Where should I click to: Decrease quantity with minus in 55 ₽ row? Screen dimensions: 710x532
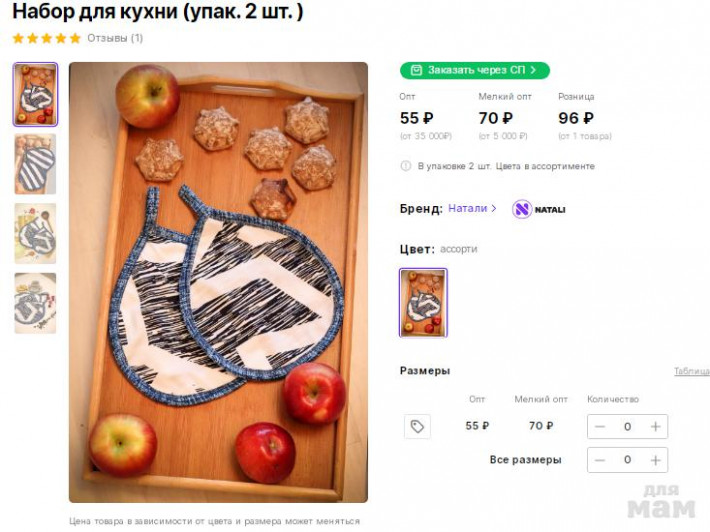(x=600, y=427)
